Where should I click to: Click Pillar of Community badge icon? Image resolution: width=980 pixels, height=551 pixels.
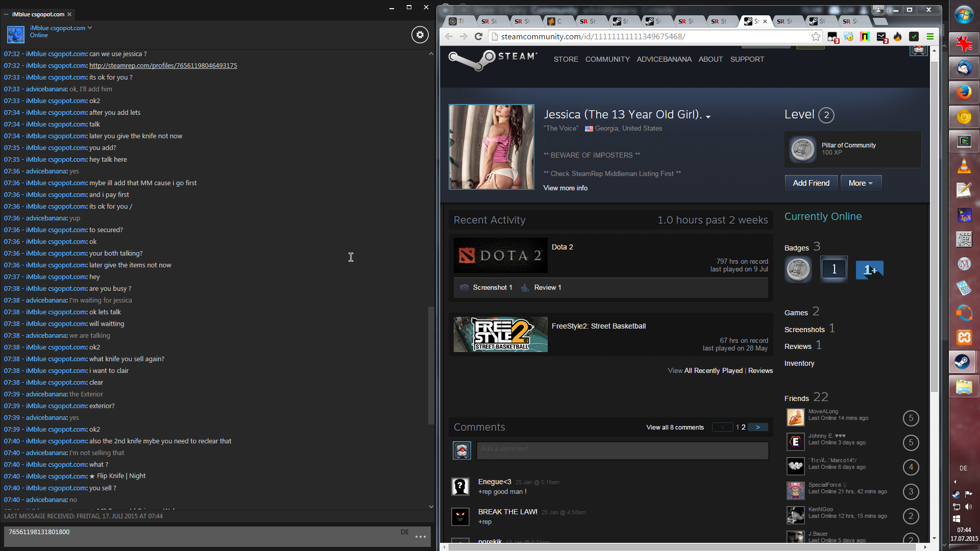(x=802, y=149)
